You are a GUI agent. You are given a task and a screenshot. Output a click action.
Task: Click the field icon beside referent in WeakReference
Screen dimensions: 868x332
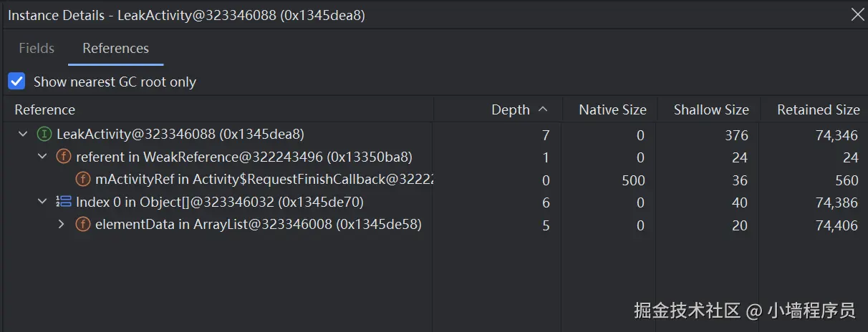[x=64, y=157]
